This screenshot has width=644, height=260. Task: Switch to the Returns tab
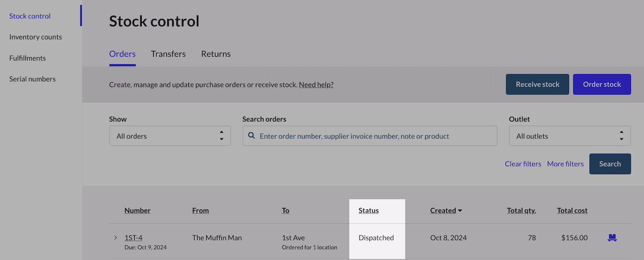tap(216, 54)
